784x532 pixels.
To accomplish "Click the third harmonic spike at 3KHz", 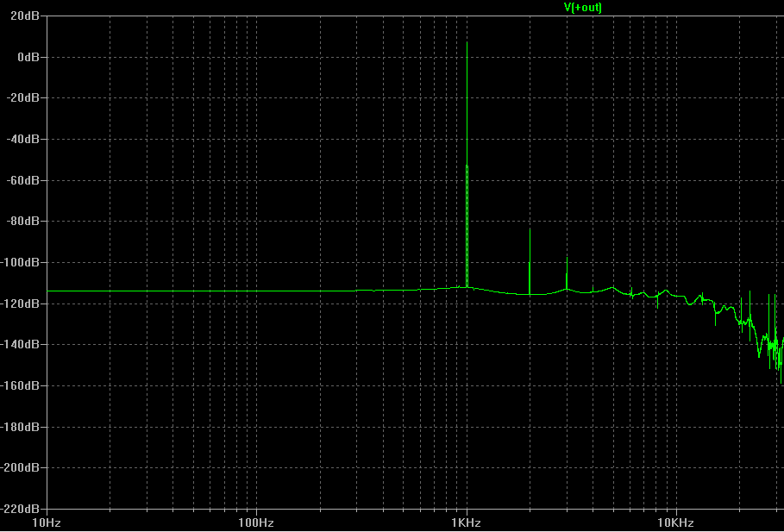I will point(567,273).
